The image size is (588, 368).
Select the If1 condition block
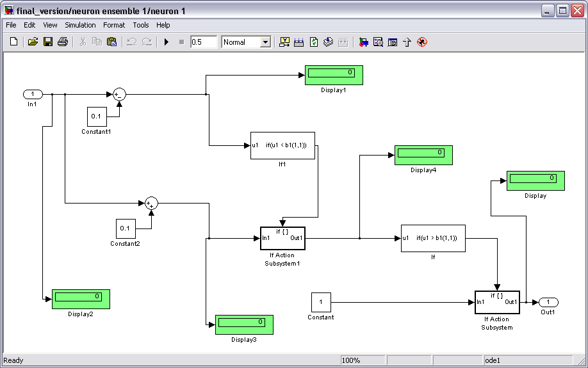tap(282, 145)
